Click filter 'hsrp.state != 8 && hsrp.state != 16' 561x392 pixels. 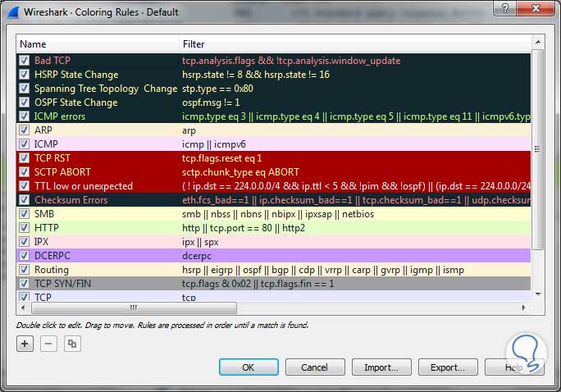click(256, 75)
